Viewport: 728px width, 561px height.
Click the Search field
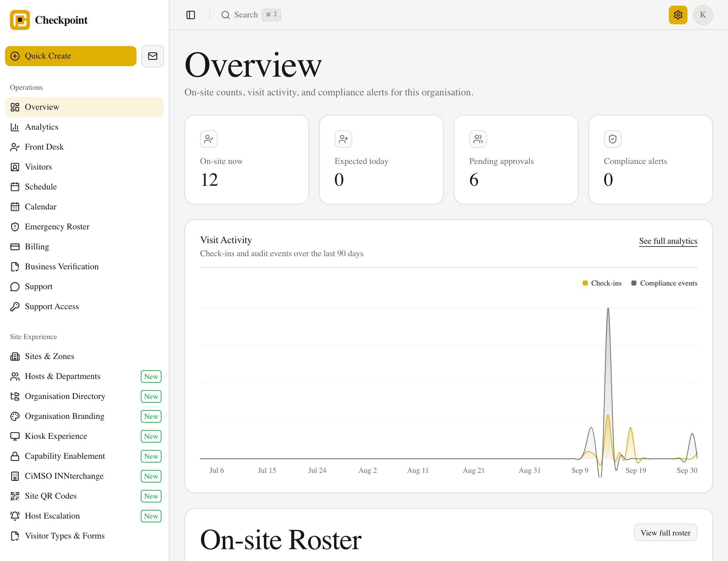251,15
